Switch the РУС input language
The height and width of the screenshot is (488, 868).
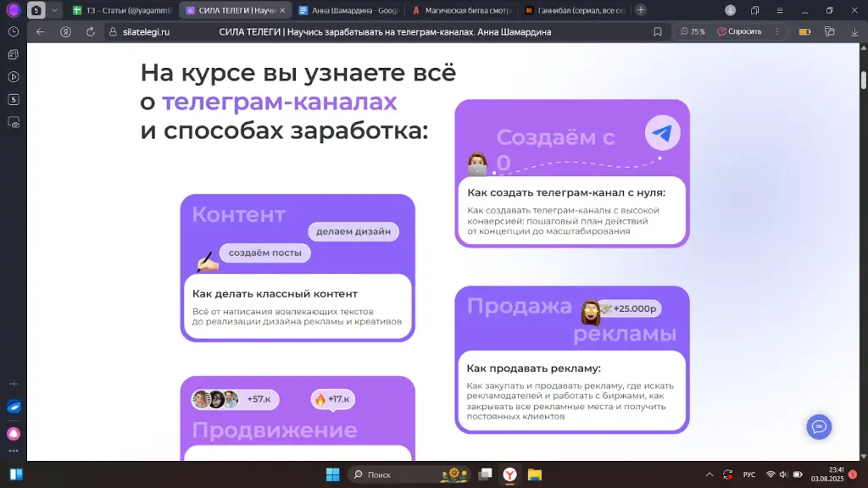pos(749,474)
